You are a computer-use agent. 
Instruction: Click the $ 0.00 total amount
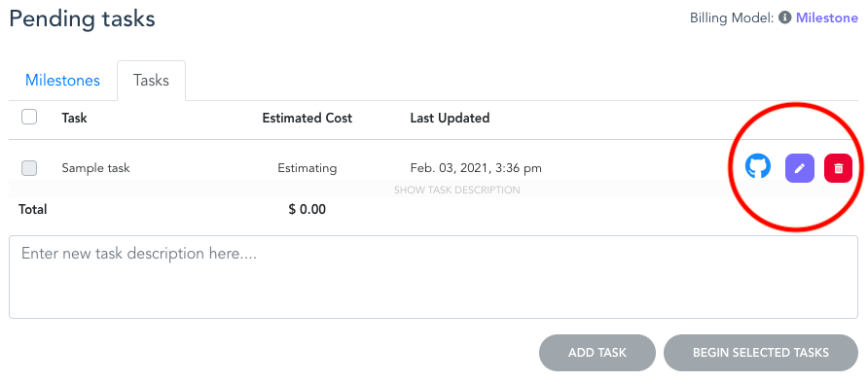pyautogui.click(x=307, y=210)
